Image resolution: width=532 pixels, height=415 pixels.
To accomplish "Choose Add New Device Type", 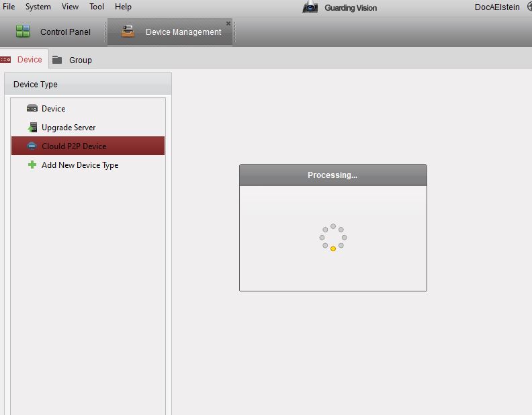I will (x=88, y=165).
